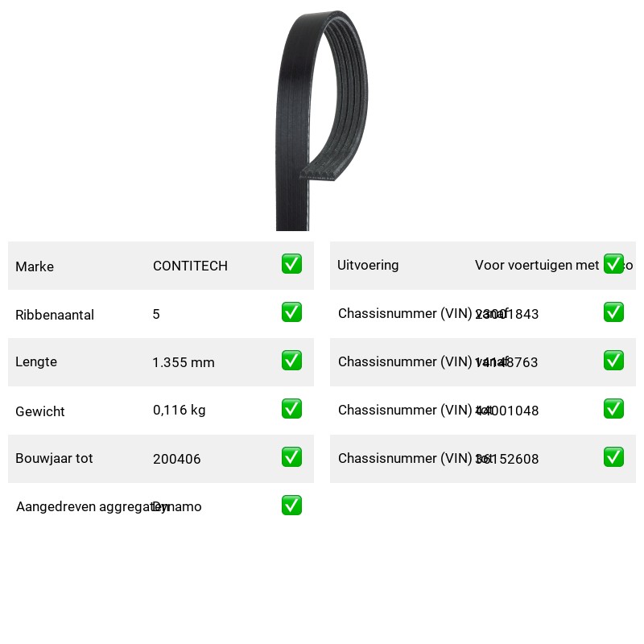Click the checkmark beside VIN 23001843
The image size is (644, 644).
click(613, 312)
